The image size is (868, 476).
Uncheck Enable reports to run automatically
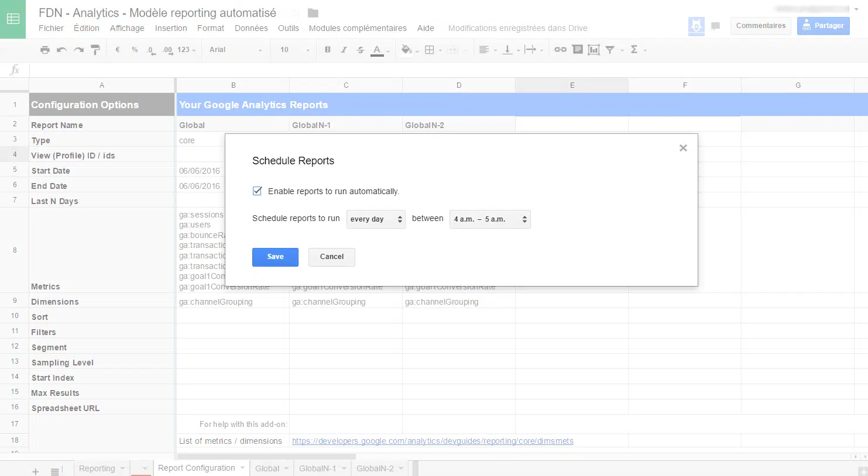point(258,191)
